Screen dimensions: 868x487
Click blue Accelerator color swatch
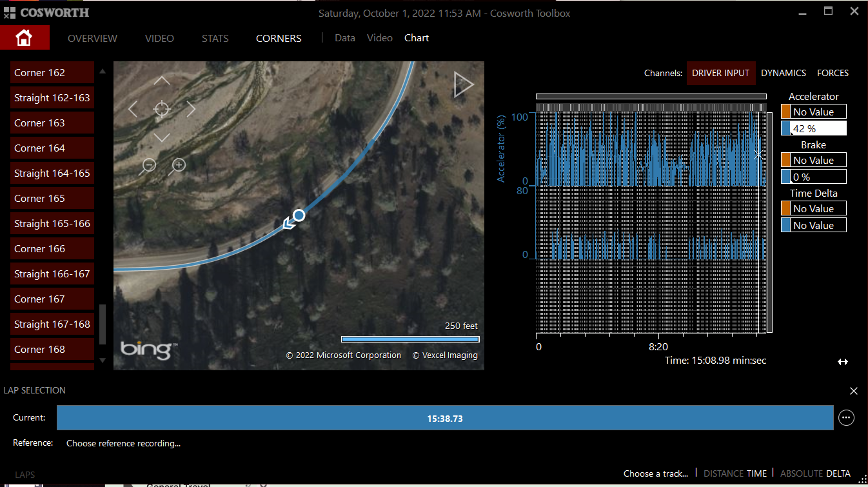785,128
